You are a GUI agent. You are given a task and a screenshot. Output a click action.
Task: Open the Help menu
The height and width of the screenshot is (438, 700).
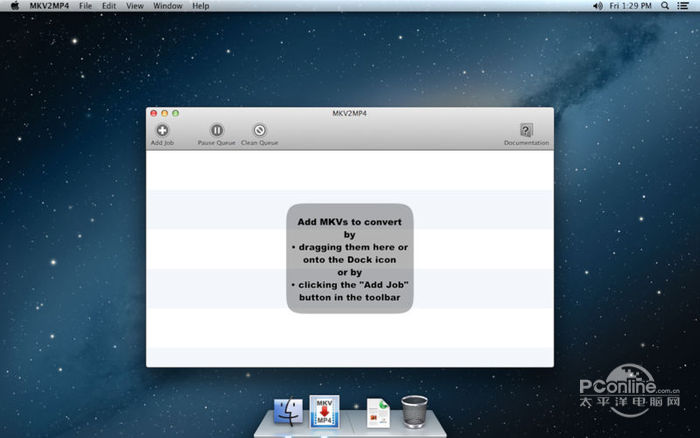(201, 6)
